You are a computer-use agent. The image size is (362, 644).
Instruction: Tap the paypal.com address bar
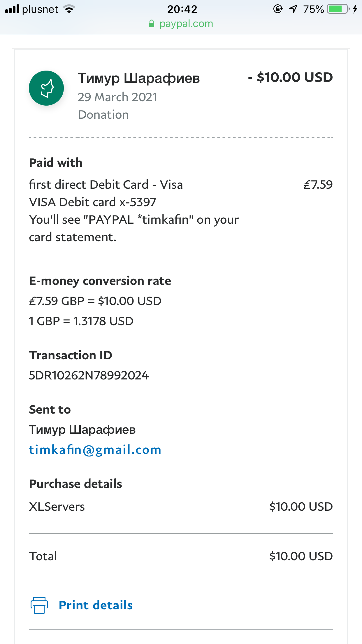pyautogui.click(x=186, y=24)
